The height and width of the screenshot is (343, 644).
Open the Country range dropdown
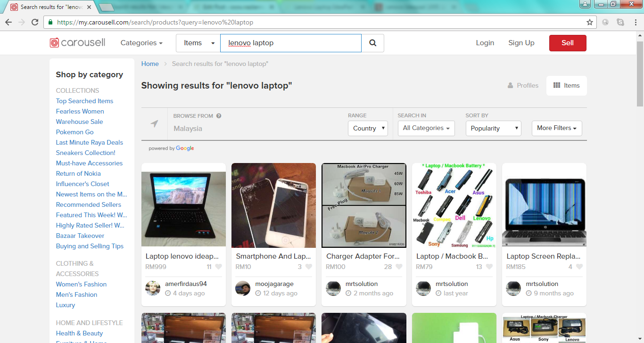[368, 128]
